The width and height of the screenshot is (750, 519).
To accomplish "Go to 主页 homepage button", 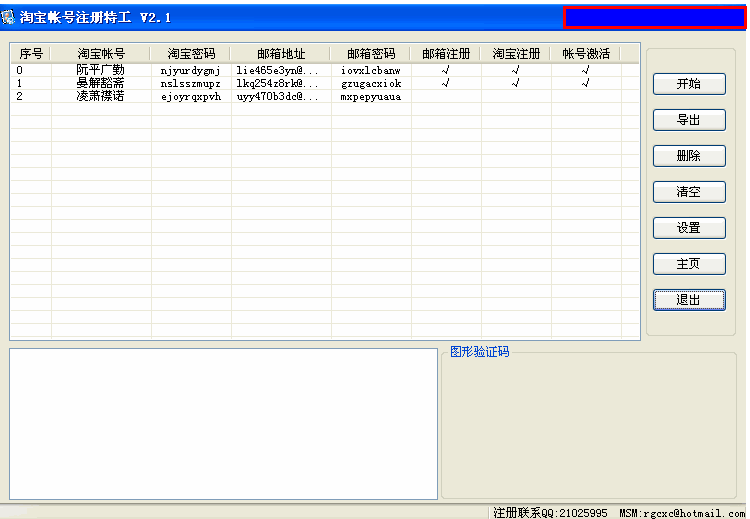I will tap(689, 264).
